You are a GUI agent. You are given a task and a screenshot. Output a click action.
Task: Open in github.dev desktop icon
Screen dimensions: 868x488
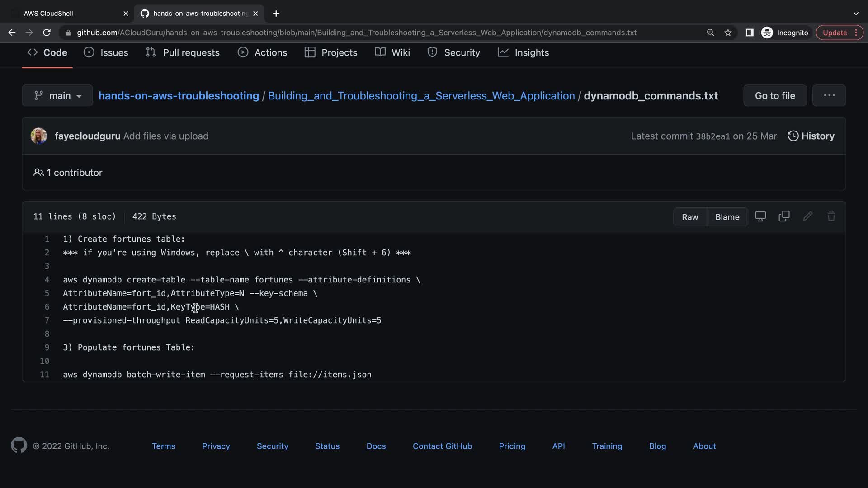[x=760, y=216]
